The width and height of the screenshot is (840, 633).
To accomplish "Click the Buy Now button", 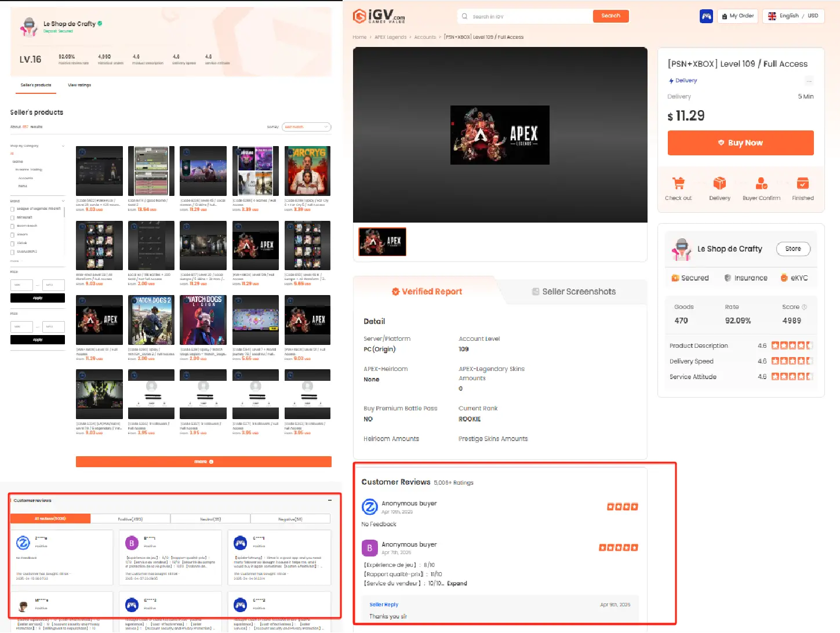I will (x=740, y=143).
